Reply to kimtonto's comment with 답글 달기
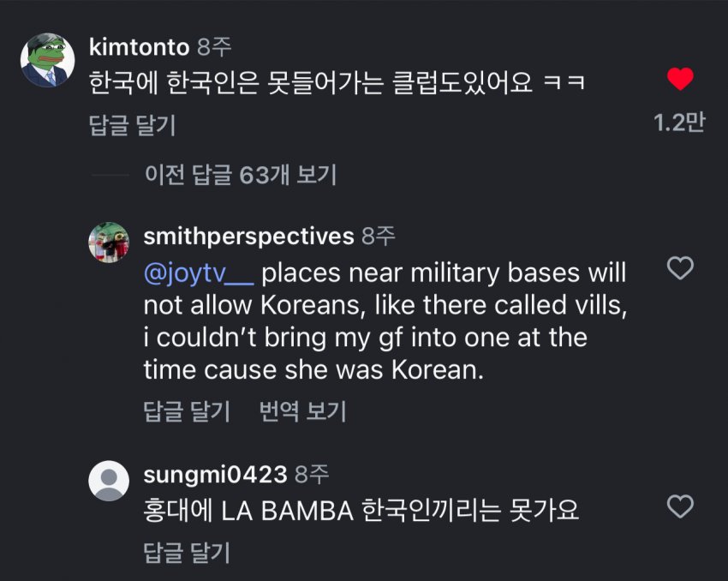This screenshot has height=581, width=728. (x=132, y=125)
